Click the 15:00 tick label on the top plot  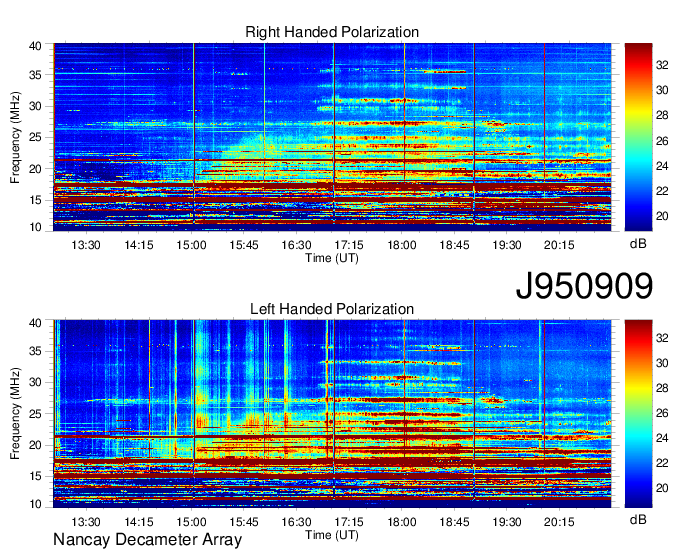pyautogui.click(x=191, y=245)
